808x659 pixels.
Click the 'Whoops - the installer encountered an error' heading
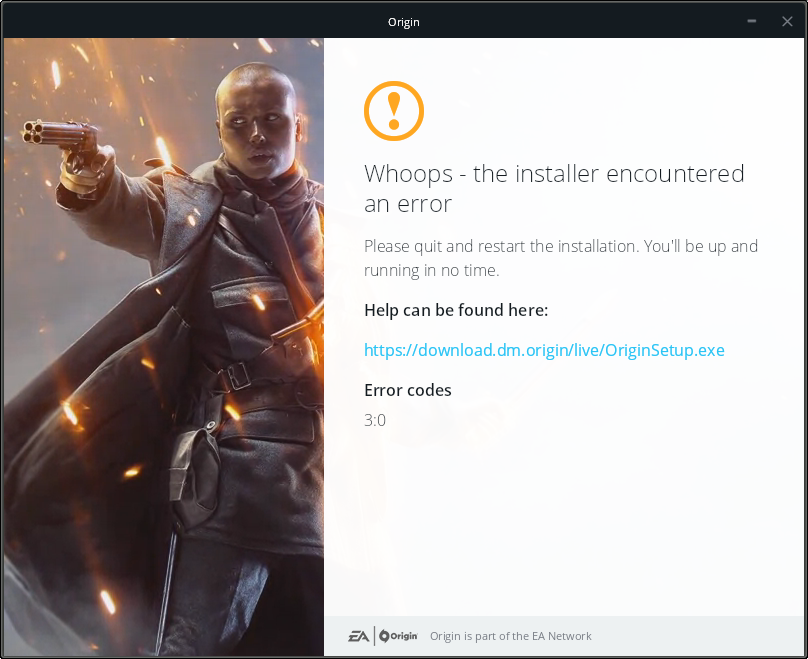pos(554,189)
